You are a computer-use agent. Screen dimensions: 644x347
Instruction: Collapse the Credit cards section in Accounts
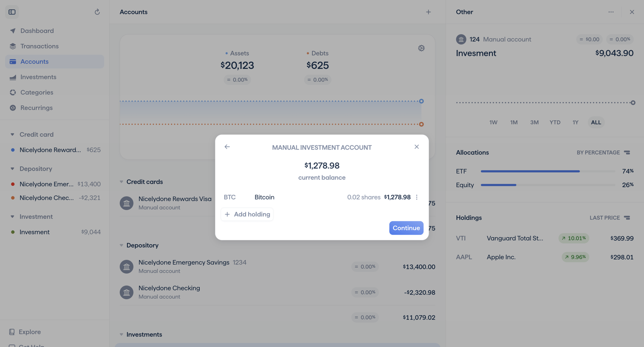121,182
